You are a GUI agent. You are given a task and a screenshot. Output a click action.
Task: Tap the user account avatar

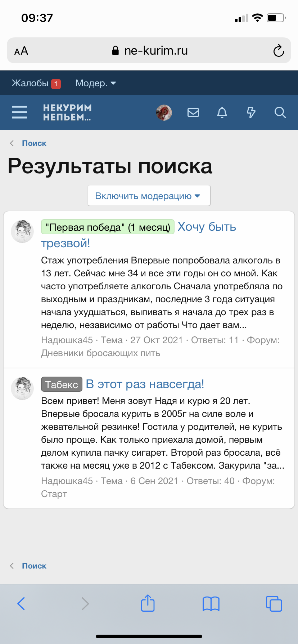click(x=164, y=112)
